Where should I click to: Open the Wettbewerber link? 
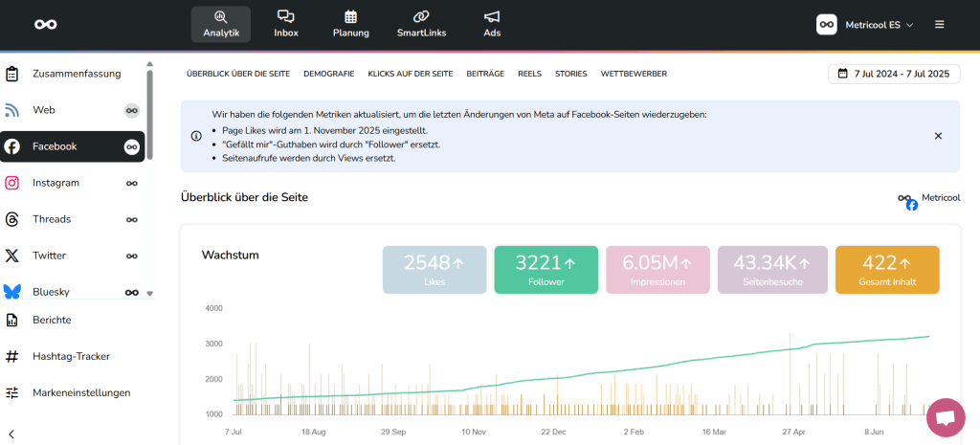pyautogui.click(x=634, y=74)
